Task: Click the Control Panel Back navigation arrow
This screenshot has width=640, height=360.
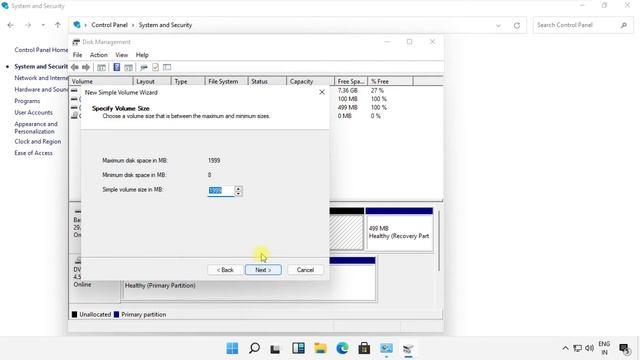Action: point(11,25)
